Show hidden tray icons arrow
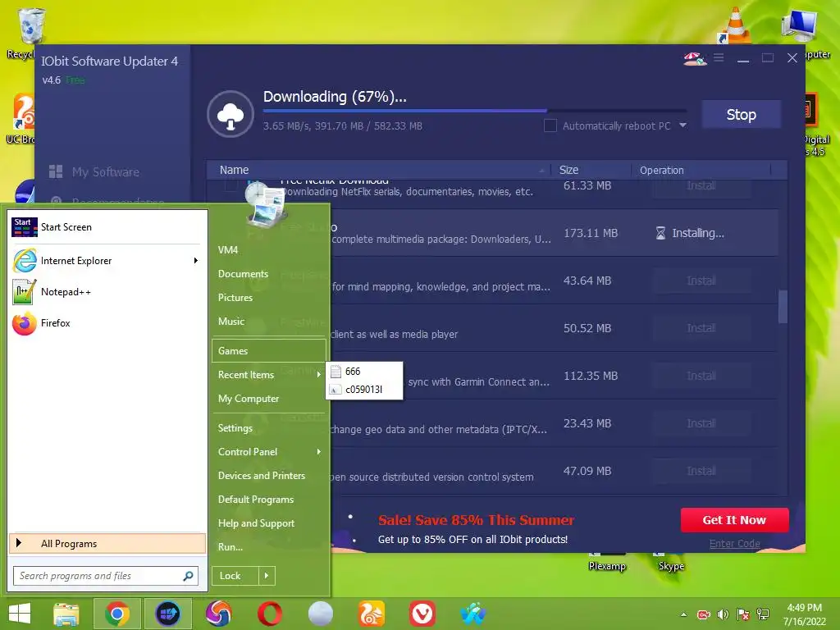This screenshot has height=630, width=840. [683, 614]
